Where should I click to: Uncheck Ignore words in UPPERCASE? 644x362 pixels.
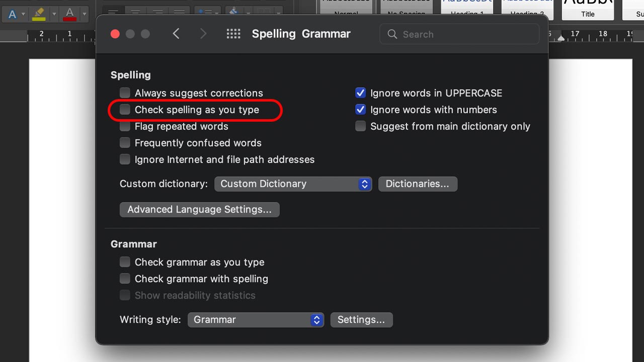point(360,93)
